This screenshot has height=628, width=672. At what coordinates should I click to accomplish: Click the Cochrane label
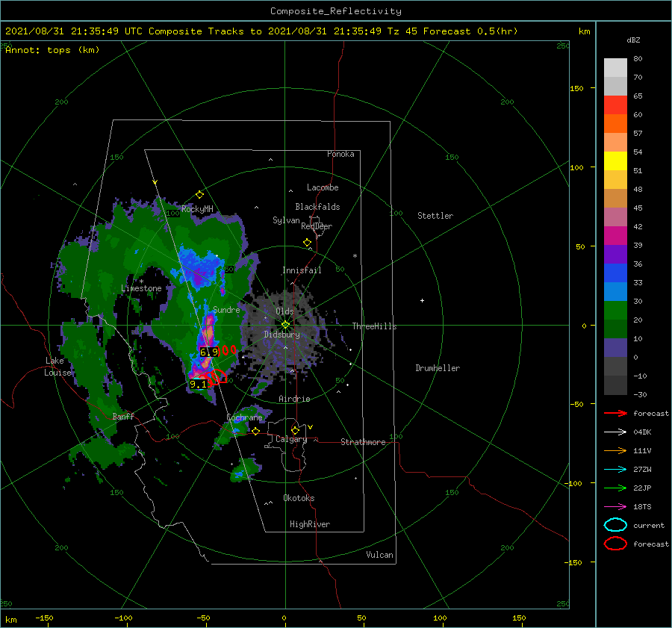click(x=244, y=417)
